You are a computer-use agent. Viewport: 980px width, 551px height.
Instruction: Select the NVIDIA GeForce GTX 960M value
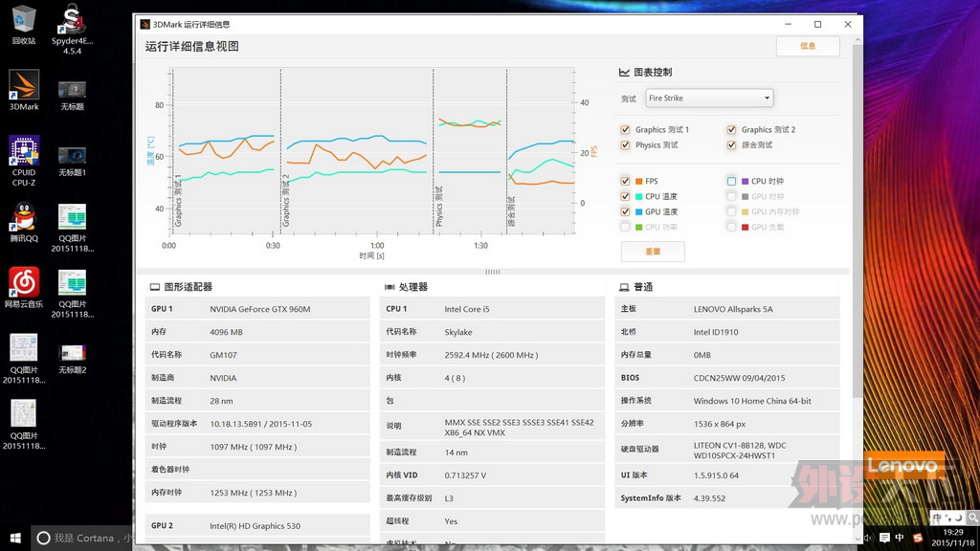coord(260,309)
